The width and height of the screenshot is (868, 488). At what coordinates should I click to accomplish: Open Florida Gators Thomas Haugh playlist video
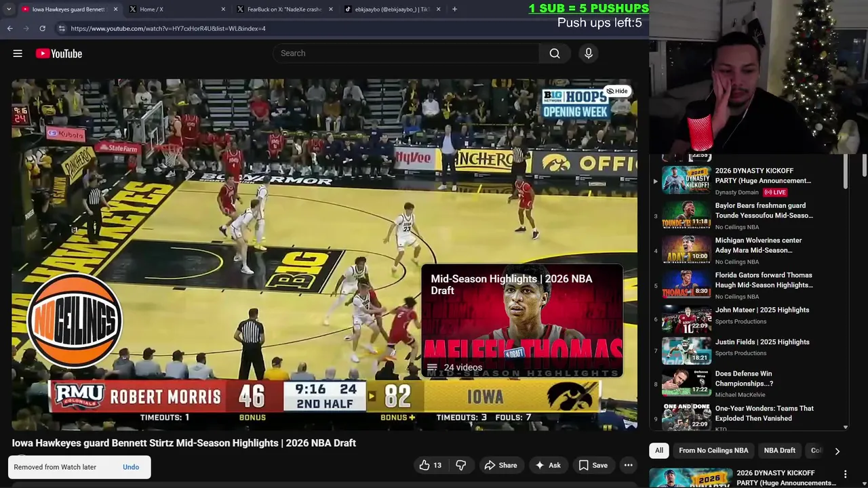coord(749,285)
